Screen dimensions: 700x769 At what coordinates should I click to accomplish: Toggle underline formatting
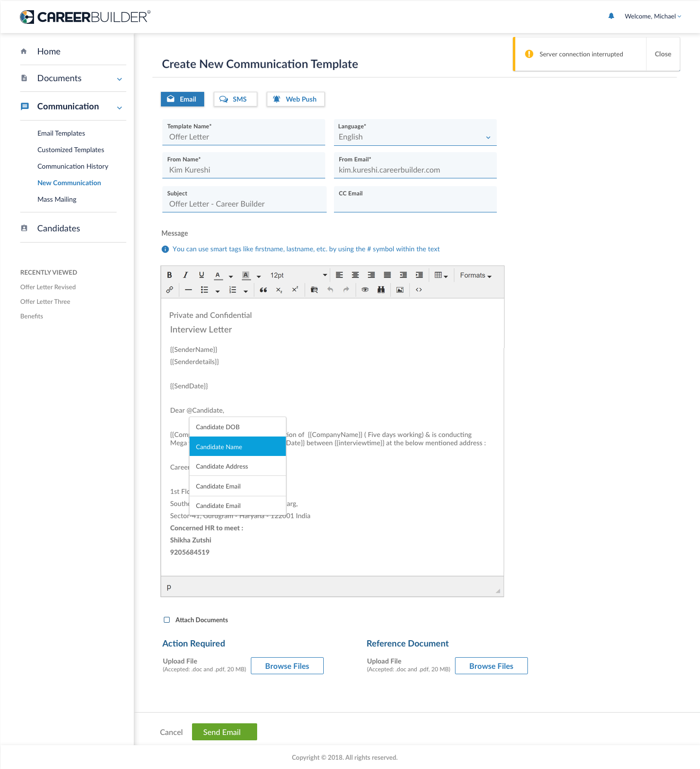tap(201, 275)
